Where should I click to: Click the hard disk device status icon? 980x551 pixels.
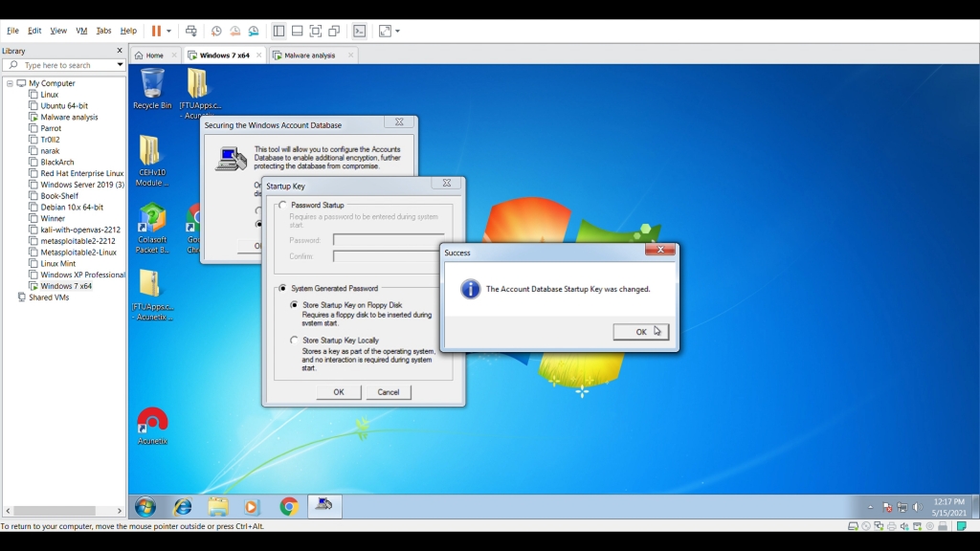(x=853, y=526)
